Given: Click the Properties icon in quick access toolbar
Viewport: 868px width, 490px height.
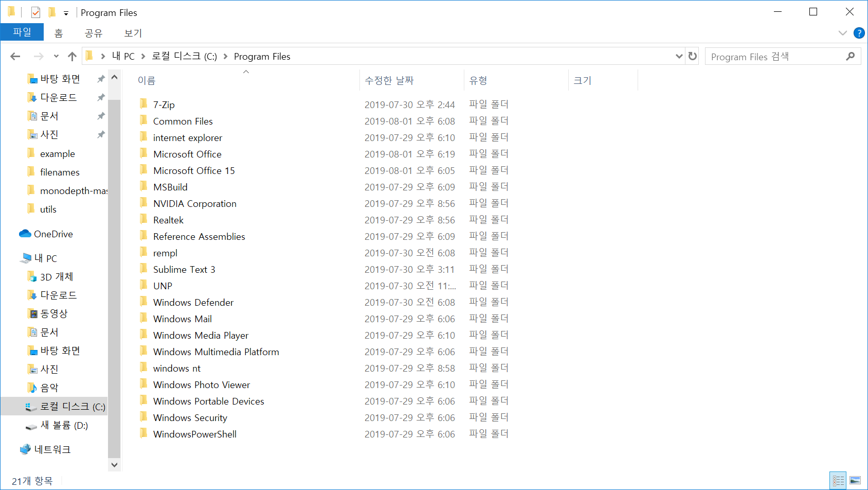Looking at the screenshot, I should pyautogui.click(x=35, y=12).
